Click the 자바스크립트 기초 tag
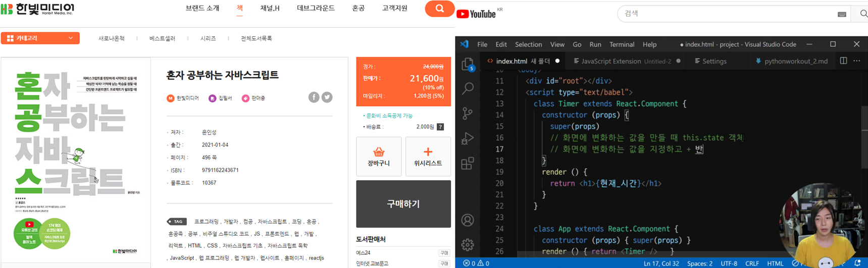 click(x=243, y=246)
